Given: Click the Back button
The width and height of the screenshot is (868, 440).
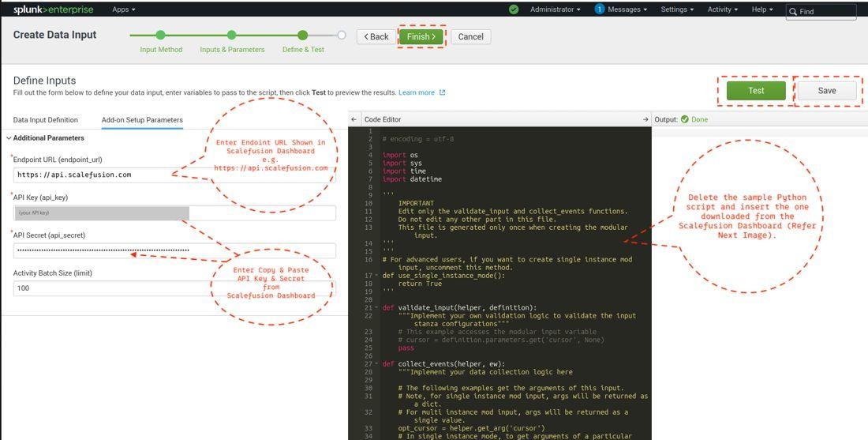Looking at the screenshot, I should click(376, 36).
